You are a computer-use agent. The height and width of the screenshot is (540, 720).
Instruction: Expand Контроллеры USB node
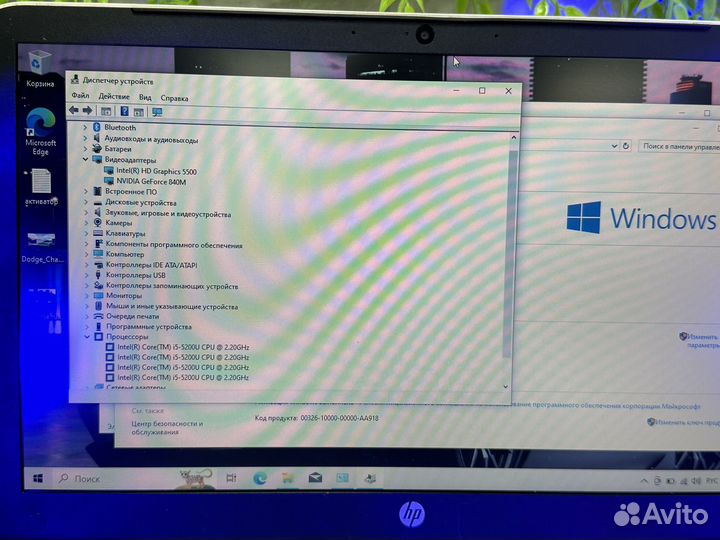(86, 275)
